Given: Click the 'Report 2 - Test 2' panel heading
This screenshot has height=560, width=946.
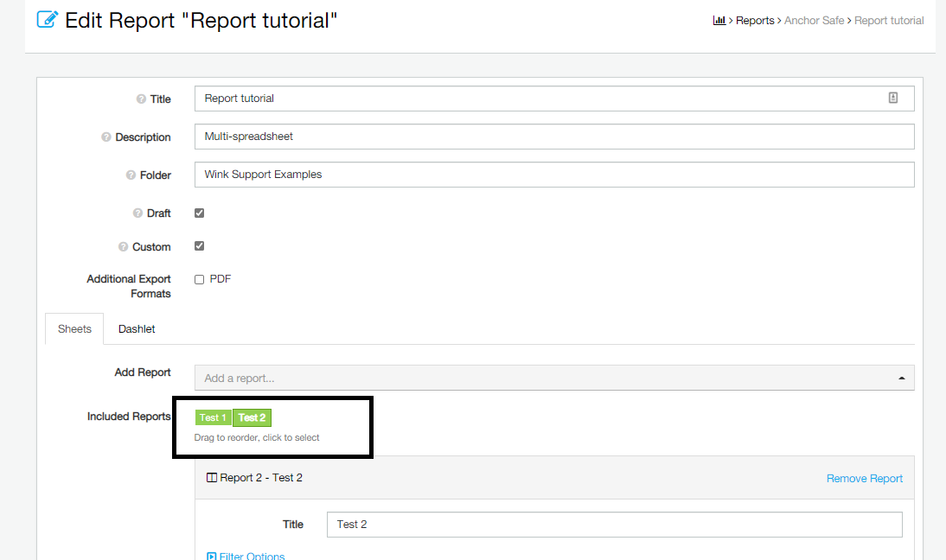Looking at the screenshot, I should click(260, 477).
